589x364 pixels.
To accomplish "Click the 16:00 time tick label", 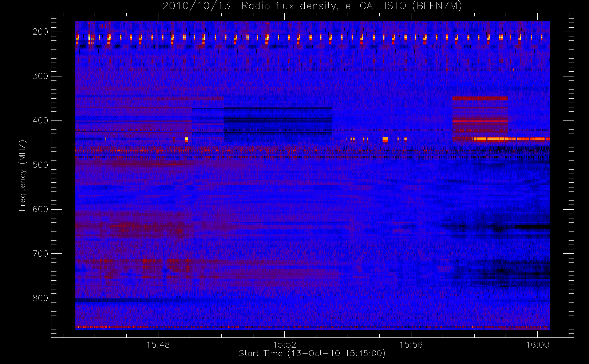I will click(x=538, y=345).
